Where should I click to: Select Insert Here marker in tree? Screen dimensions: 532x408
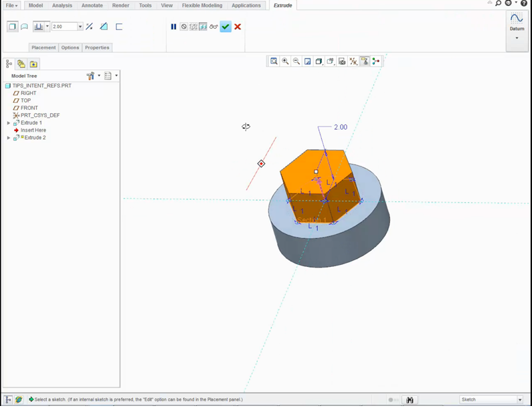pyautogui.click(x=33, y=130)
